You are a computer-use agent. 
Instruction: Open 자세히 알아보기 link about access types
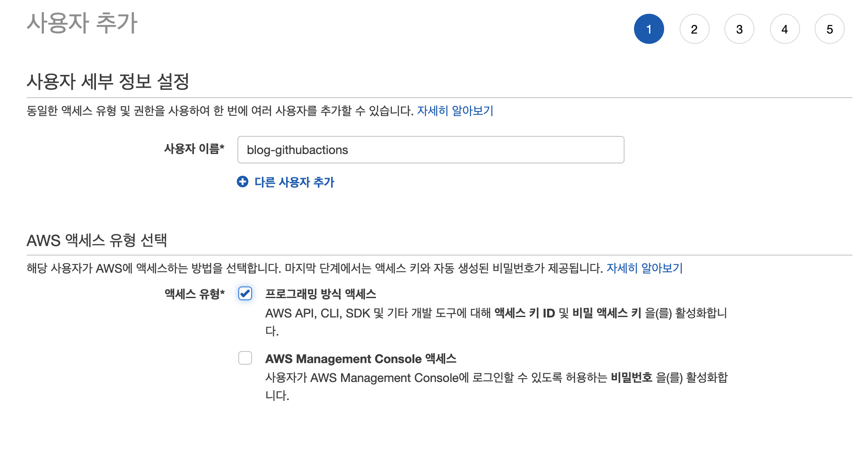click(x=644, y=268)
